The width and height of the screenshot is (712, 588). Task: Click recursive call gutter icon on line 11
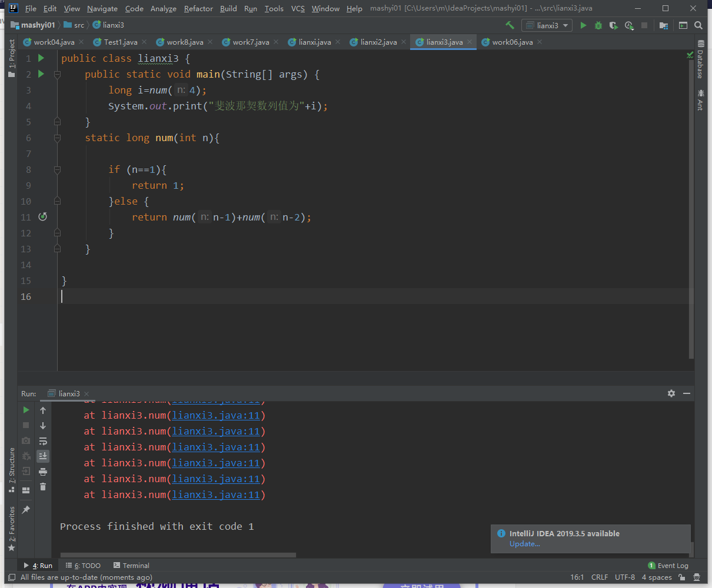pyautogui.click(x=42, y=217)
